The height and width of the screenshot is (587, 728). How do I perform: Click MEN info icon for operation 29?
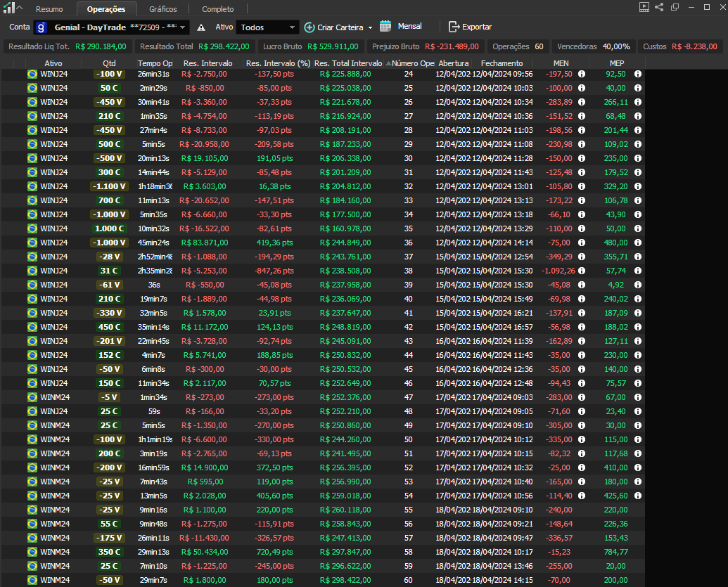pyautogui.click(x=581, y=144)
